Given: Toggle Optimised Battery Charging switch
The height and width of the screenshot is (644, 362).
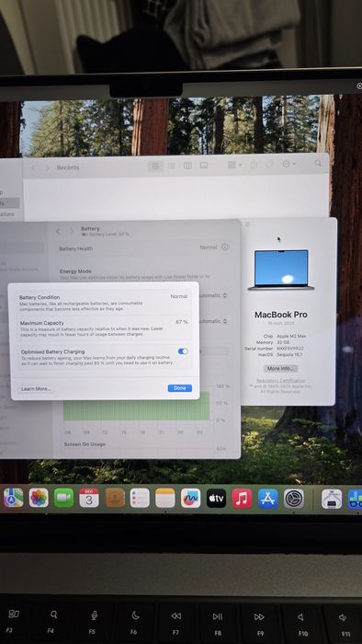Looking at the screenshot, I should click(183, 351).
